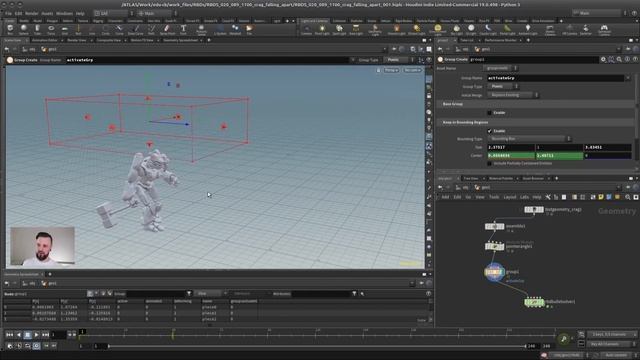This screenshot has height=360, width=640.
Task: Open network editor Add menu
Action: (x=445, y=197)
